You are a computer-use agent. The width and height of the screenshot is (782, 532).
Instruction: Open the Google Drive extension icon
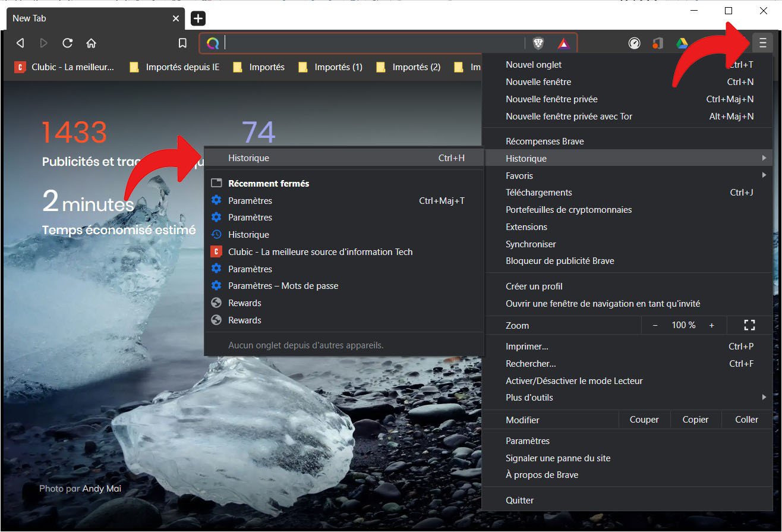(x=681, y=43)
